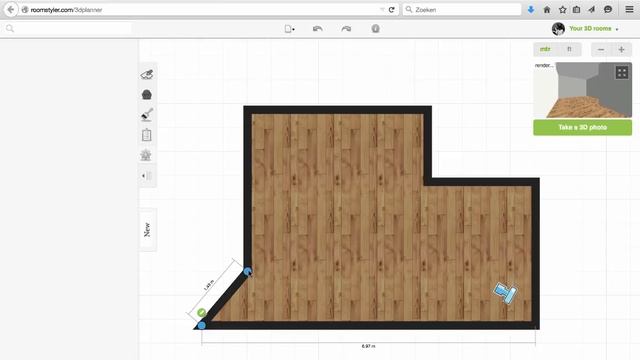The image size is (640, 360).
Task: Show bookmarks list icon
Action: click(x=576, y=9)
